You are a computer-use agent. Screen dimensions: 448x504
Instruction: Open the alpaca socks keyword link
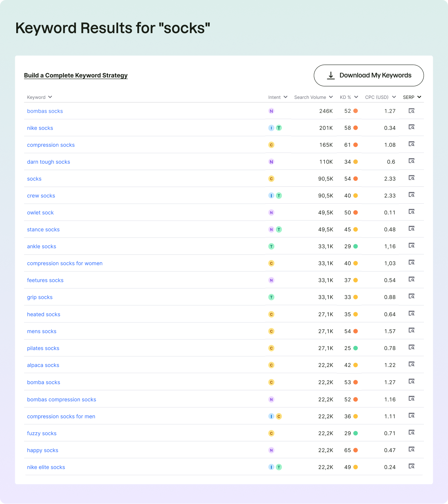[43, 365]
